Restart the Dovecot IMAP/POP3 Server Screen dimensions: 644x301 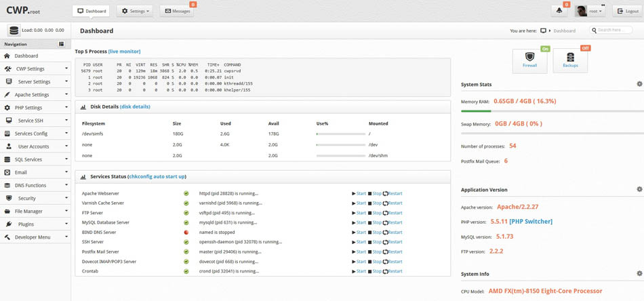pyautogui.click(x=393, y=262)
